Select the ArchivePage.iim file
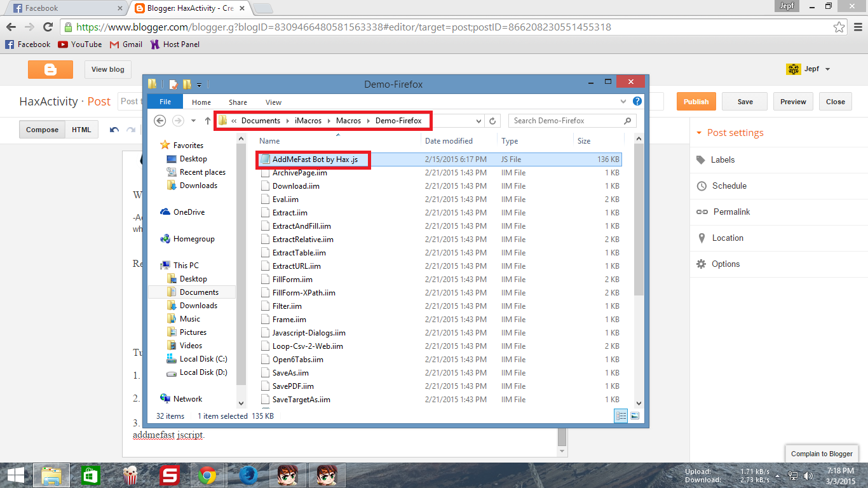This screenshot has height=488, width=868. tap(440, 173)
